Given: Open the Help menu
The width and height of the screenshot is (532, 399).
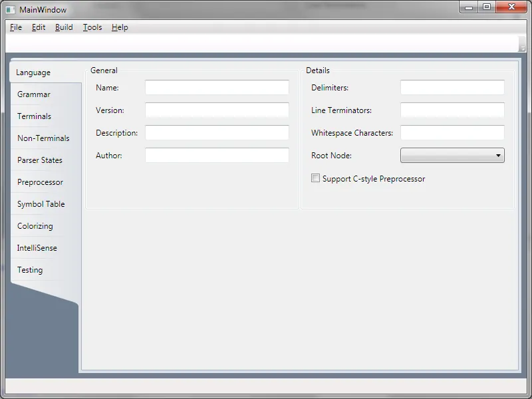Looking at the screenshot, I should pyautogui.click(x=120, y=27).
